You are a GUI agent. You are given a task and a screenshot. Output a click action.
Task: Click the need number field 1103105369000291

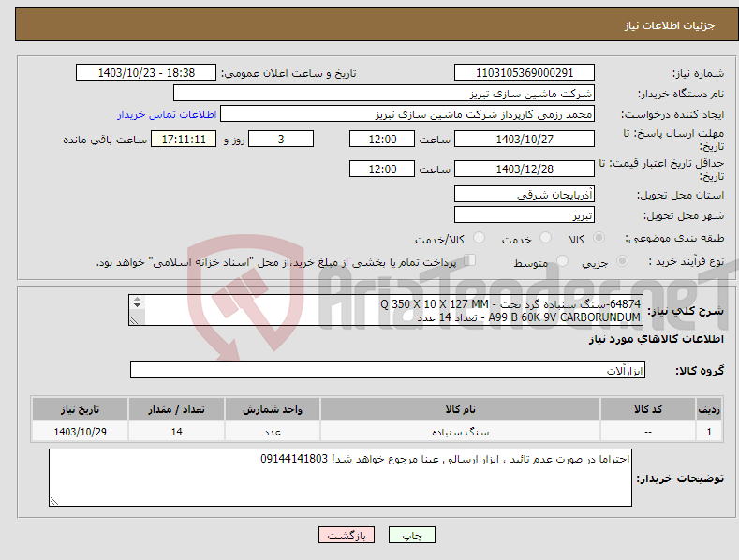tap(525, 73)
